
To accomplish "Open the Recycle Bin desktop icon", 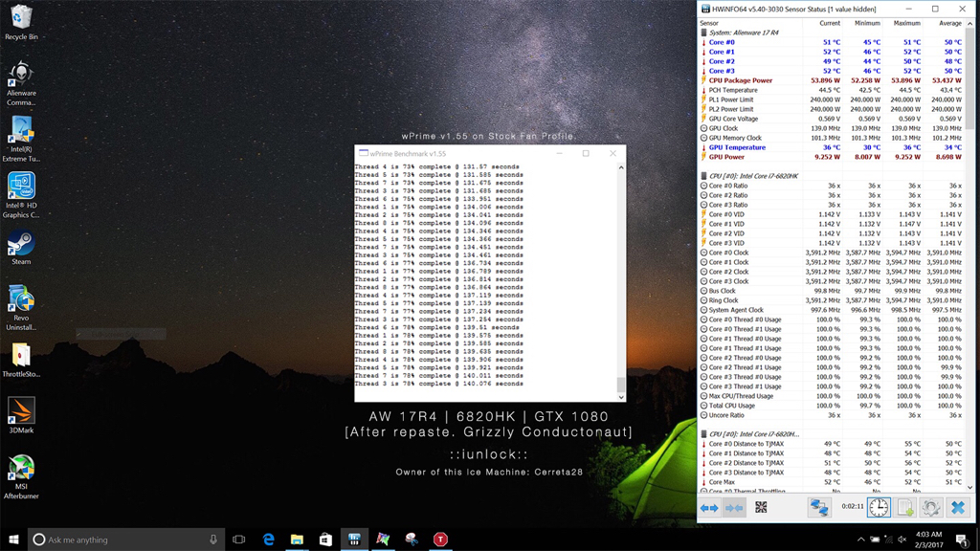I will (21, 23).
